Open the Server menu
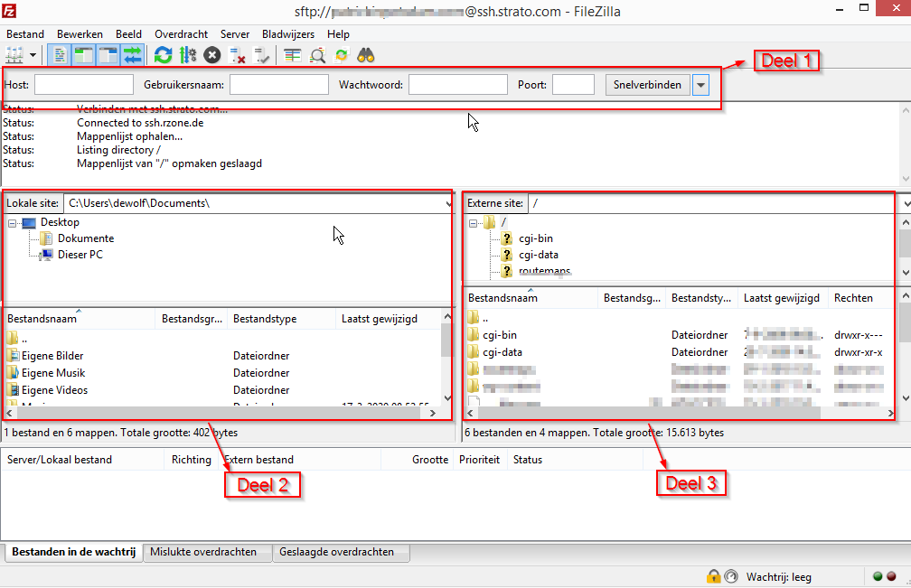Image resolution: width=911 pixels, height=588 pixels. click(234, 33)
